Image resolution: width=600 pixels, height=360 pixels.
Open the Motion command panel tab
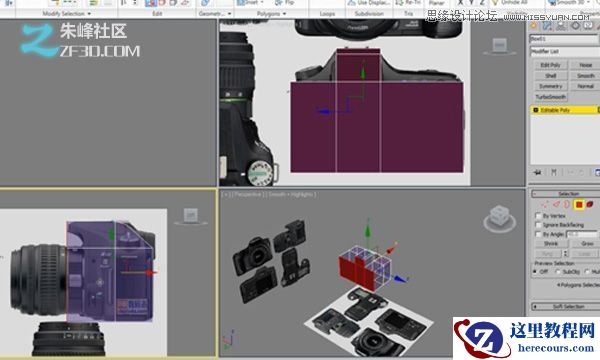[575, 26]
